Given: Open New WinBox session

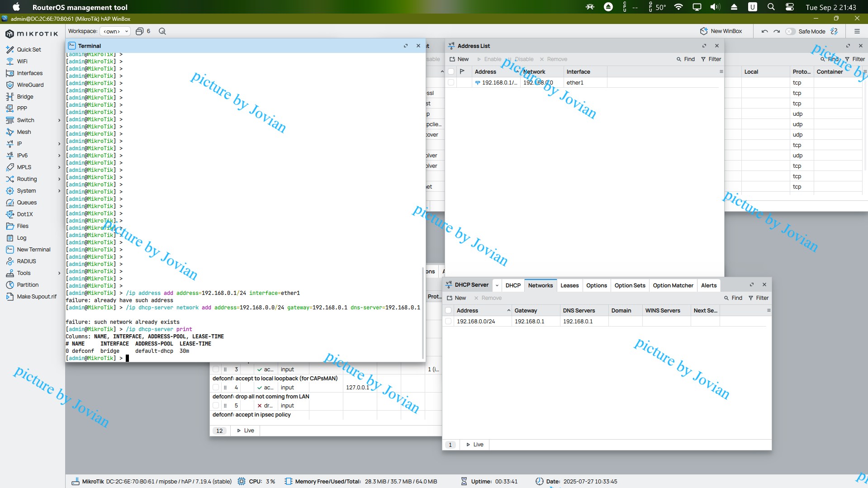Looking at the screenshot, I should (x=721, y=31).
